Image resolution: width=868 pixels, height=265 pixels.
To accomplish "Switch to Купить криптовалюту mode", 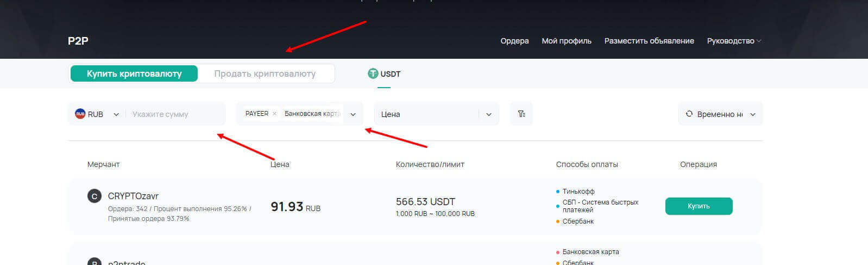I will tap(134, 73).
